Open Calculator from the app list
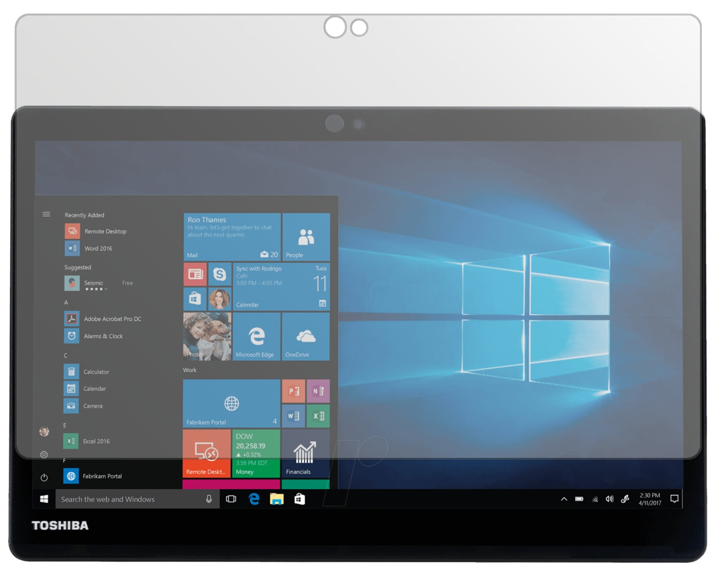This screenshot has height=572, width=728. click(x=86, y=372)
